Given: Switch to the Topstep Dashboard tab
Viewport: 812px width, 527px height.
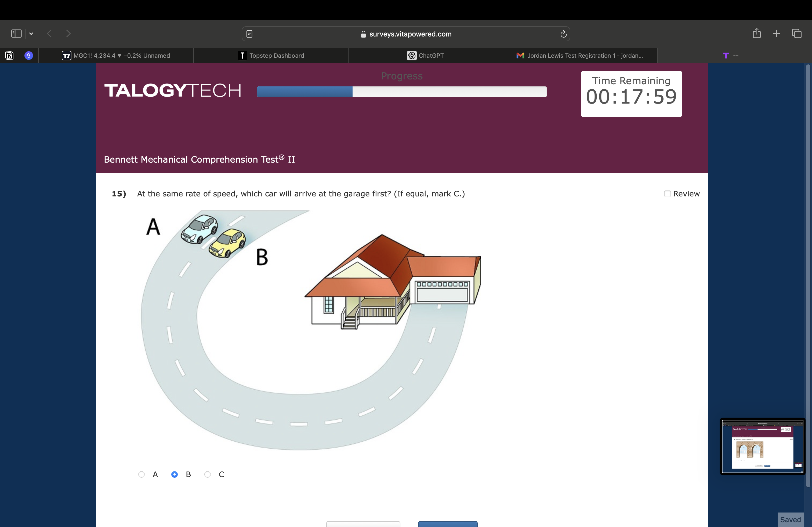Looking at the screenshot, I should pos(271,56).
